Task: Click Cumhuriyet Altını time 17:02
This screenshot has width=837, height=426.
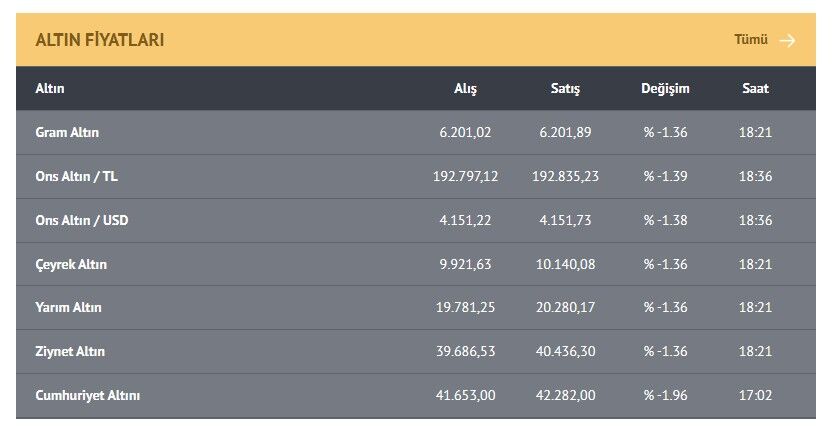Action: [x=755, y=396]
